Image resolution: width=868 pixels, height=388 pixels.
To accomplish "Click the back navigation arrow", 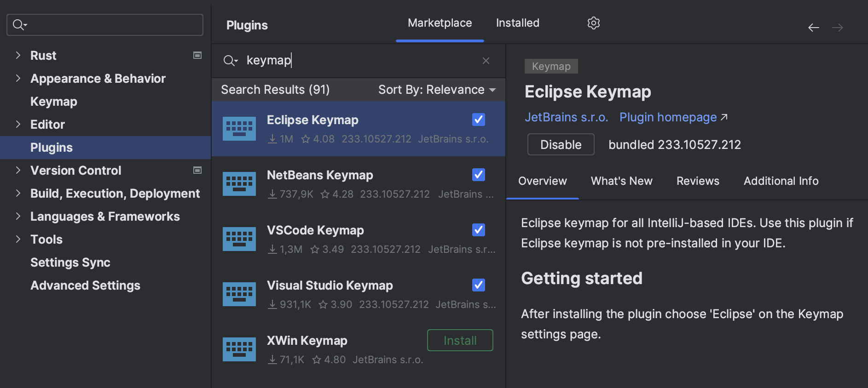I will tap(813, 28).
